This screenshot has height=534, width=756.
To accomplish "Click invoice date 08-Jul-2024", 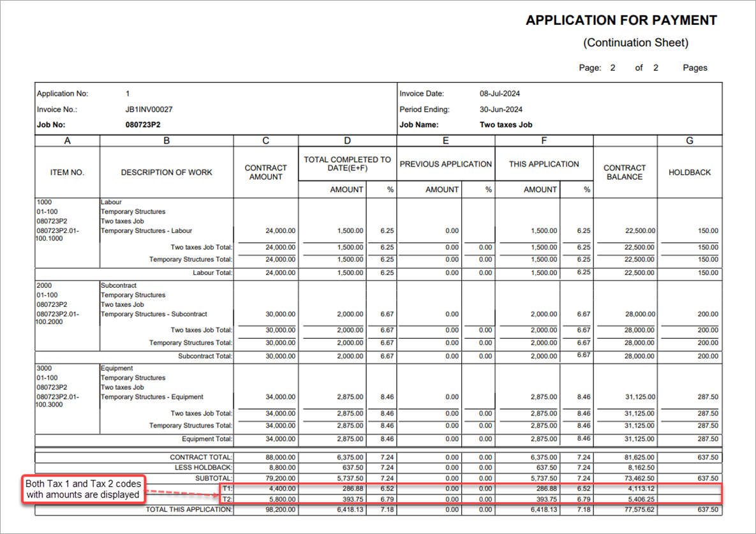I will click(x=500, y=94).
